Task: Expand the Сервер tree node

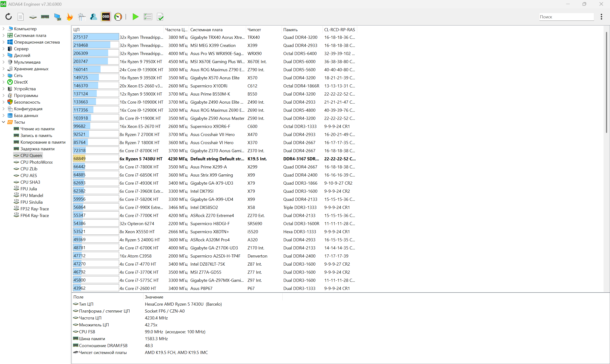Action: click(x=3, y=49)
